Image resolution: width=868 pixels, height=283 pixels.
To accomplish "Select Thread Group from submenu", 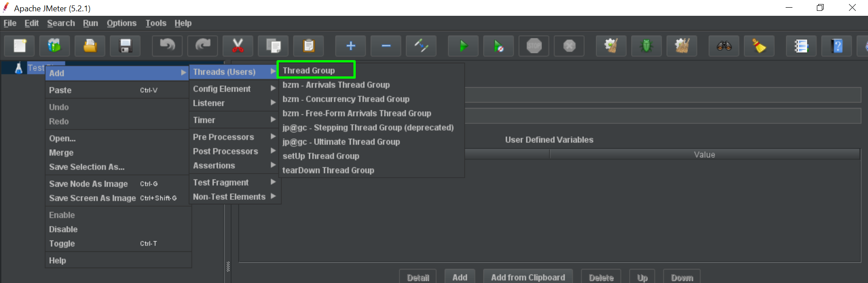I will pos(316,70).
